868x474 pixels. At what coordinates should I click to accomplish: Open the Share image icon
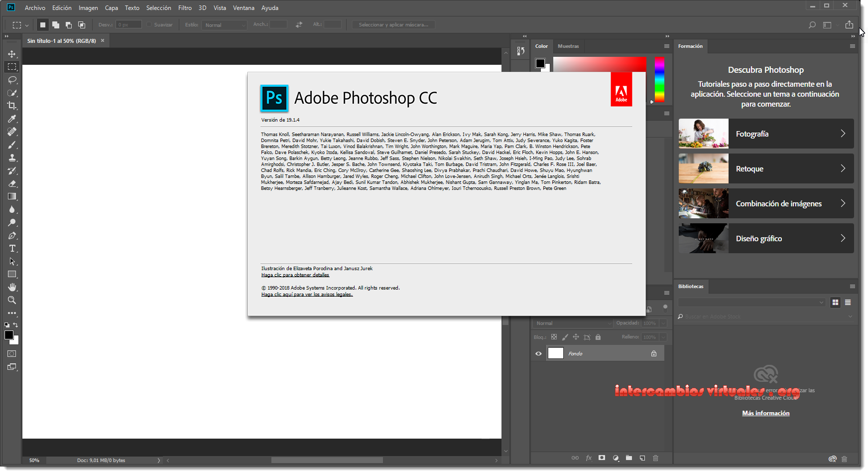pyautogui.click(x=849, y=24)
